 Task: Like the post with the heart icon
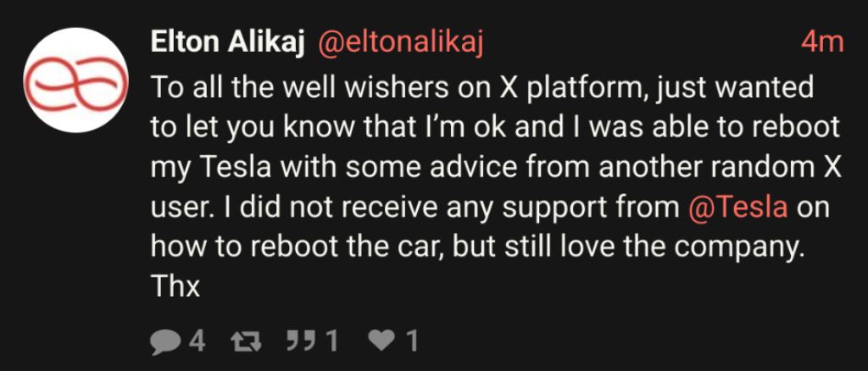(x=383, y=341)
